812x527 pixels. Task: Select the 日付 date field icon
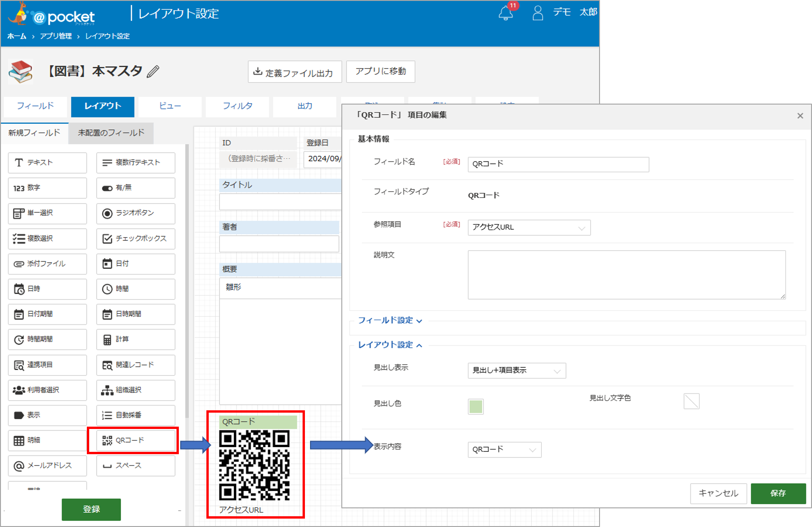(135, 264)
